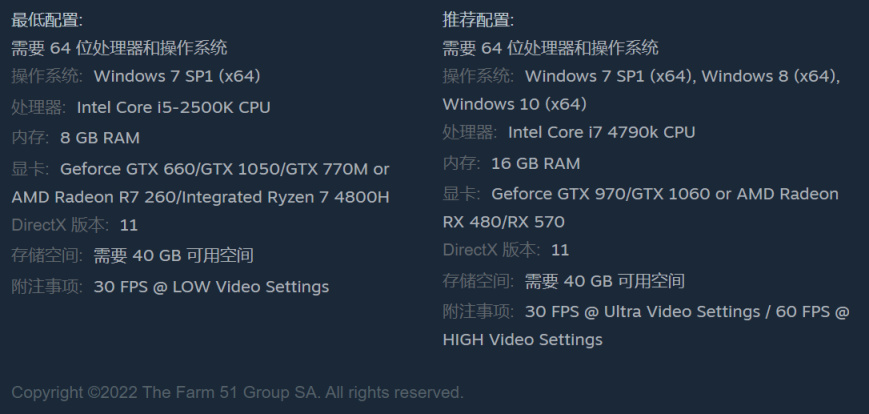Click the 最低配置 heading
Screen dimensions: 869x414
(x=47, y=19)
